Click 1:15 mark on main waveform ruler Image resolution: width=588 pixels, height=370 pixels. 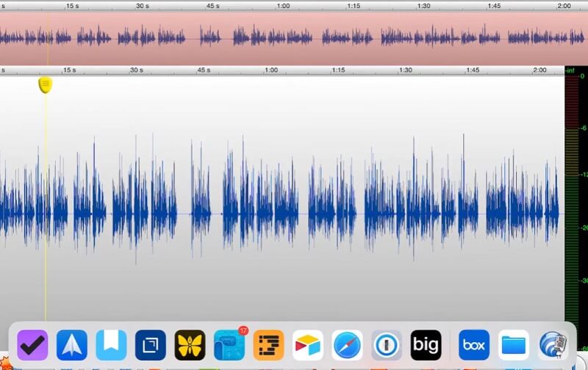(338, 70)
